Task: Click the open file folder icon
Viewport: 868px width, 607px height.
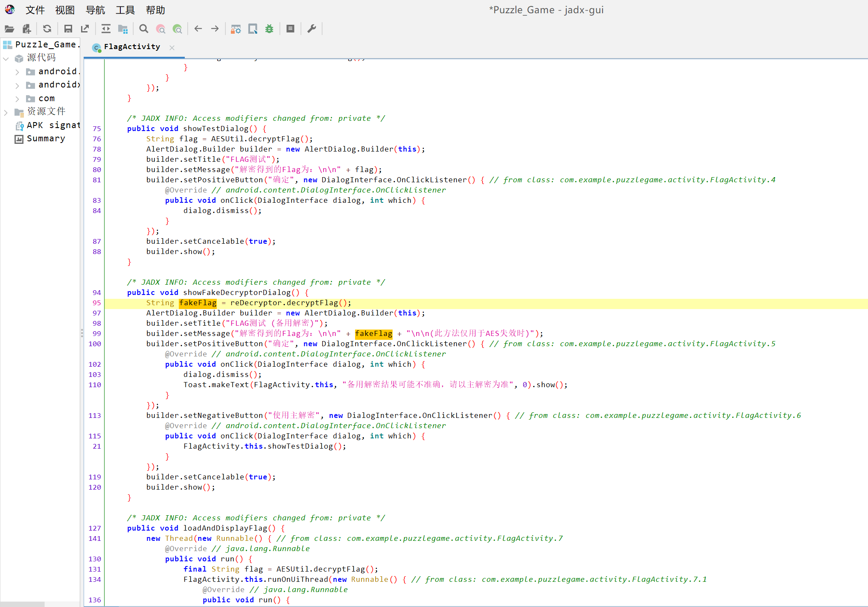Action: click(x=9, y=29)
